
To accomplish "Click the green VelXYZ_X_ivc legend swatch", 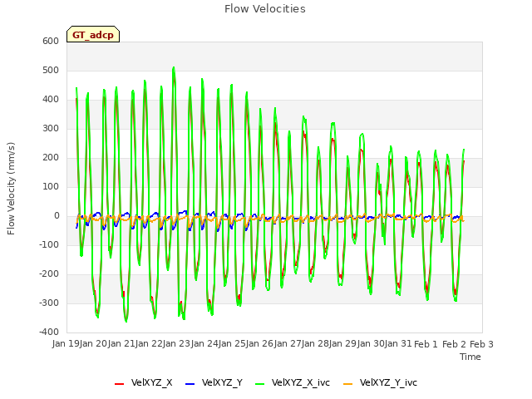I will (x=259, y=384).
